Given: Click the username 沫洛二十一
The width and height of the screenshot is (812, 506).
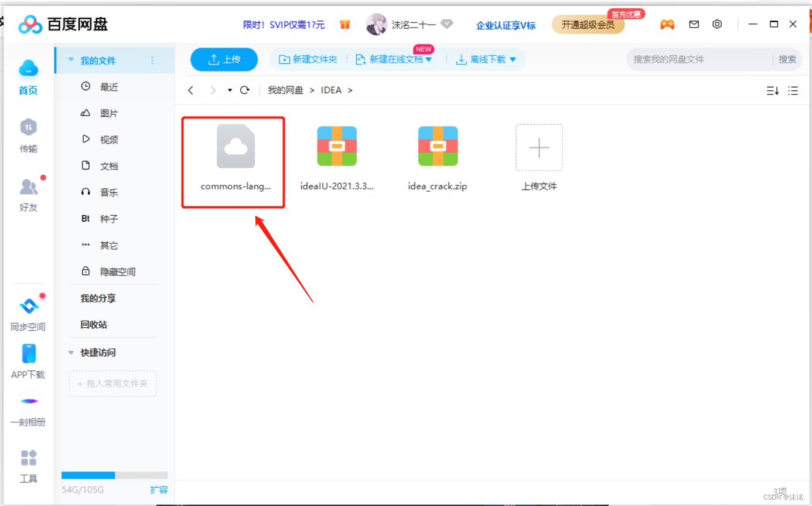Looking at the screenshot, I should (414, 25).
